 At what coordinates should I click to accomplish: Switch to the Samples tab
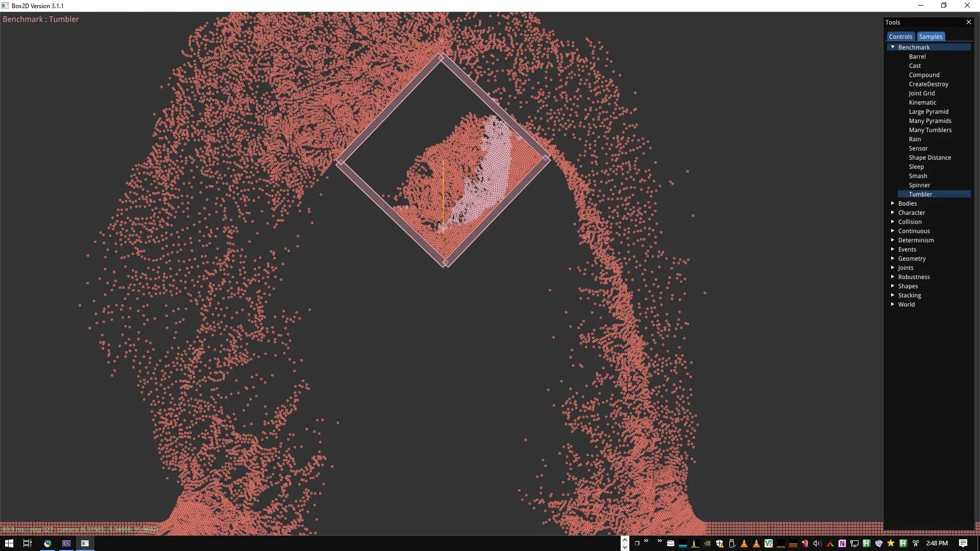pyautogui.click(x=930, y=37)
